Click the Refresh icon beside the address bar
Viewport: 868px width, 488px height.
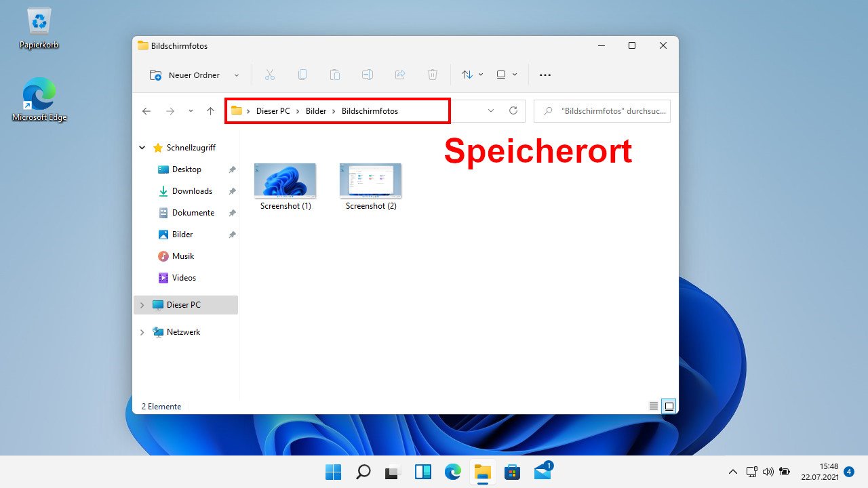[x=513, y=110]
